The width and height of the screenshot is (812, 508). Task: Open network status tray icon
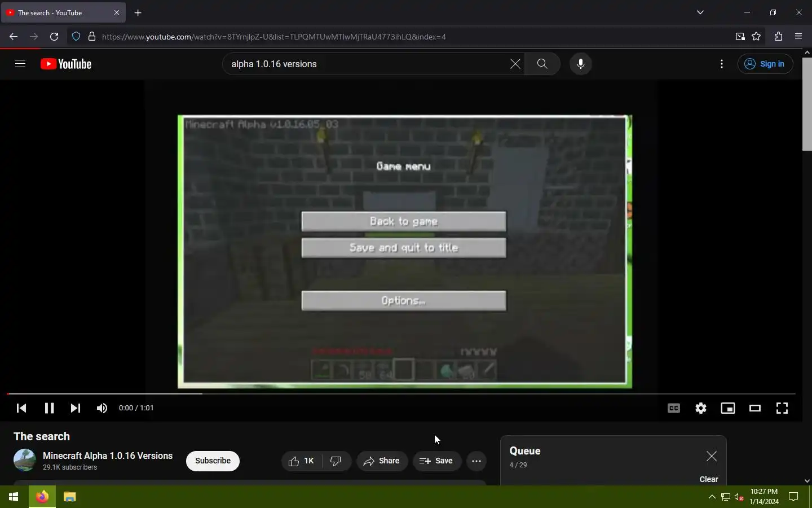pyautogui.click(x=726, y=497)
